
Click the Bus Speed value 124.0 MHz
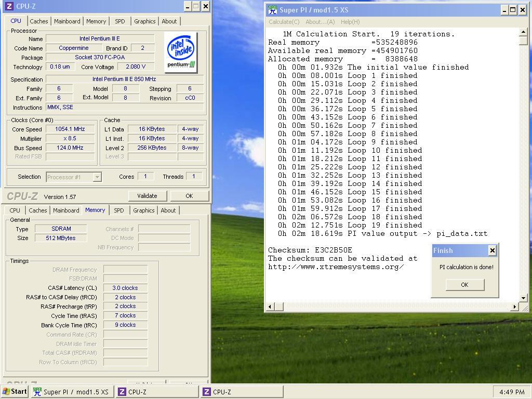(x=70, y=148)
